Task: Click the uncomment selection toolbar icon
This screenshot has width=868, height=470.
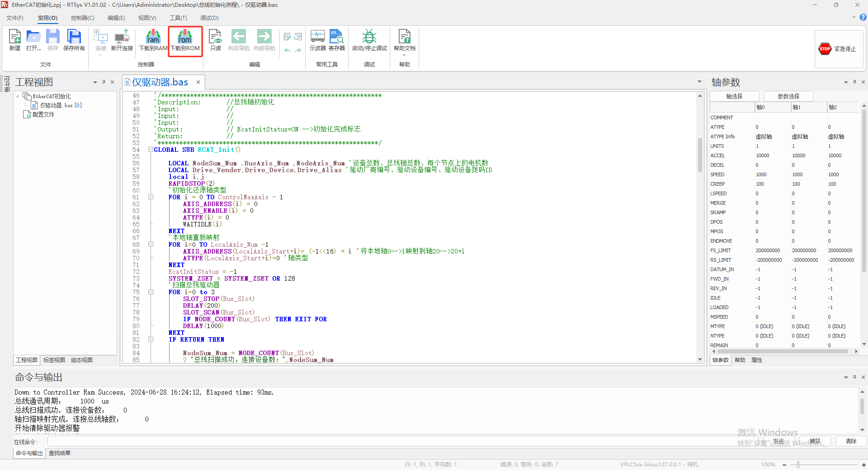Action: coord(298,37)
